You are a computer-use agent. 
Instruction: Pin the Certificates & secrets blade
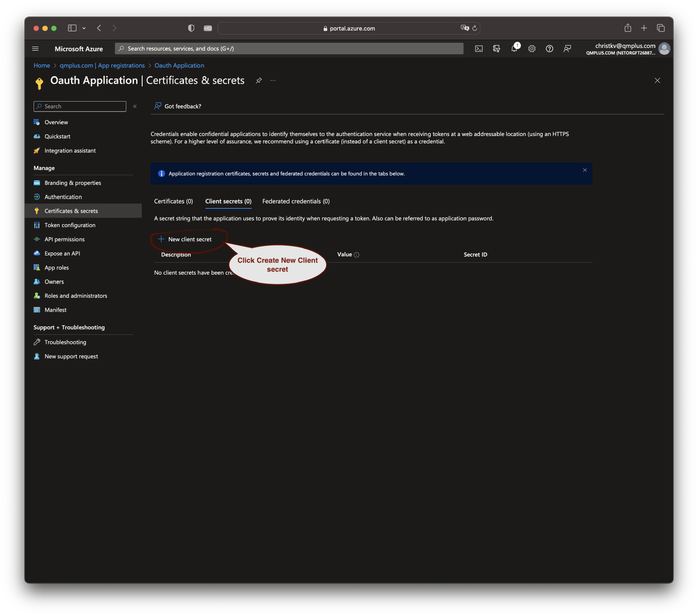coord(259,81)
